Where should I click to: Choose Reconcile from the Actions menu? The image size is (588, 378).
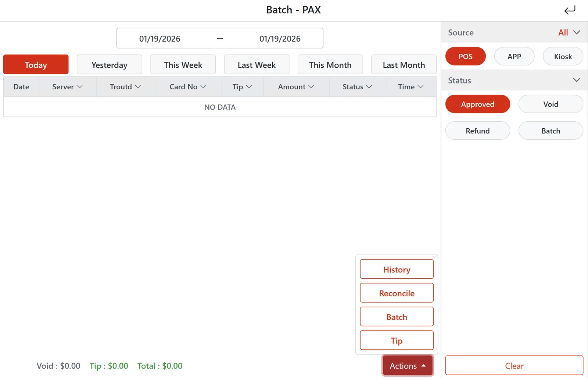coord(397,293)
